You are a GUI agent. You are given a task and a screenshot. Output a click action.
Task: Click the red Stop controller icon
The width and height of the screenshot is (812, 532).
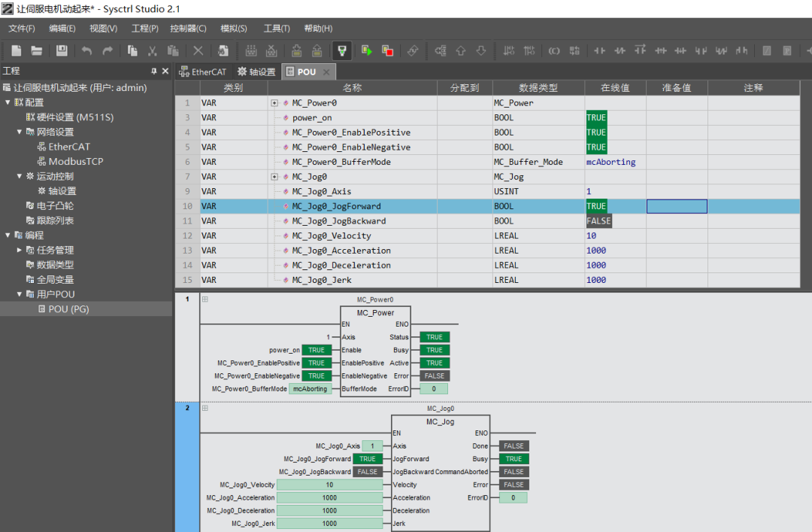[x=387, y=50]
